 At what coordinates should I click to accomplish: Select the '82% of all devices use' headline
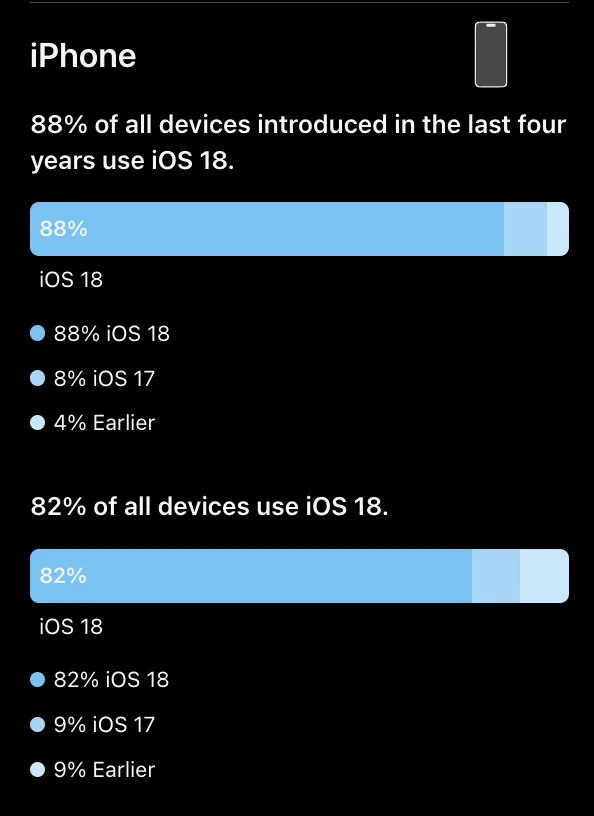209,506
